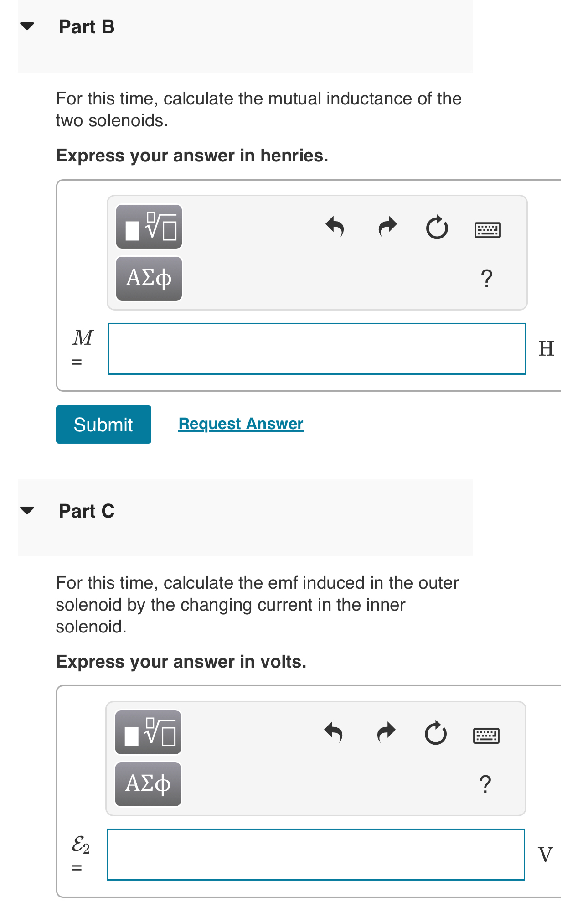Redo edit in Part C toolbar
The height and width of the screenshot is (902, 588).
386,732
